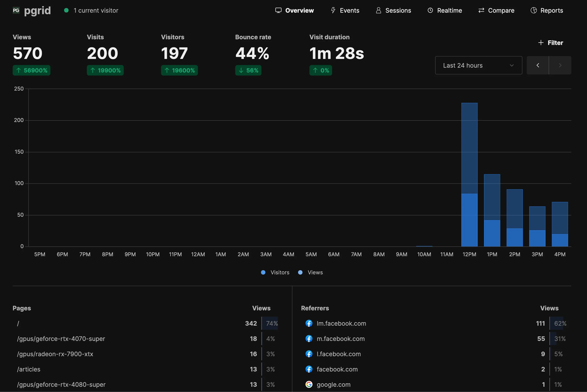This screenshot has width=587, height=392.
Task: Click the plus icon next to Filter
Action: click(x=541, y=43)
